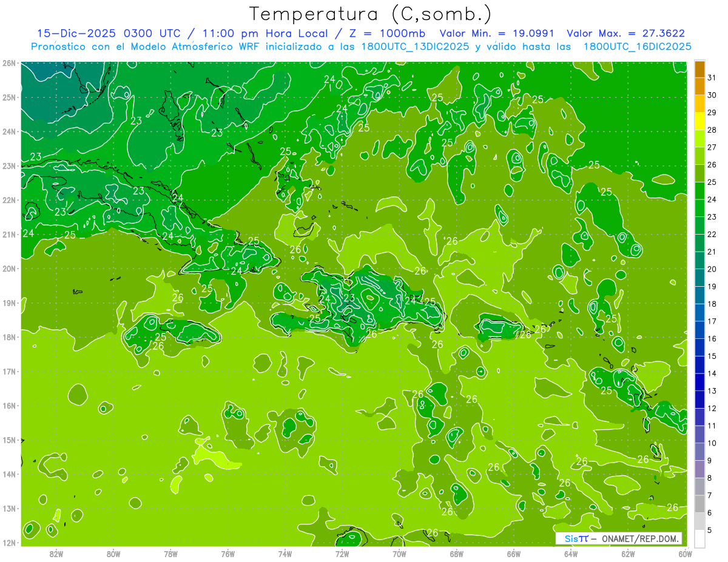This screenshot has height=562, width=728.
Task: Click the '14' value on the color legend
Action: point(712,373)
